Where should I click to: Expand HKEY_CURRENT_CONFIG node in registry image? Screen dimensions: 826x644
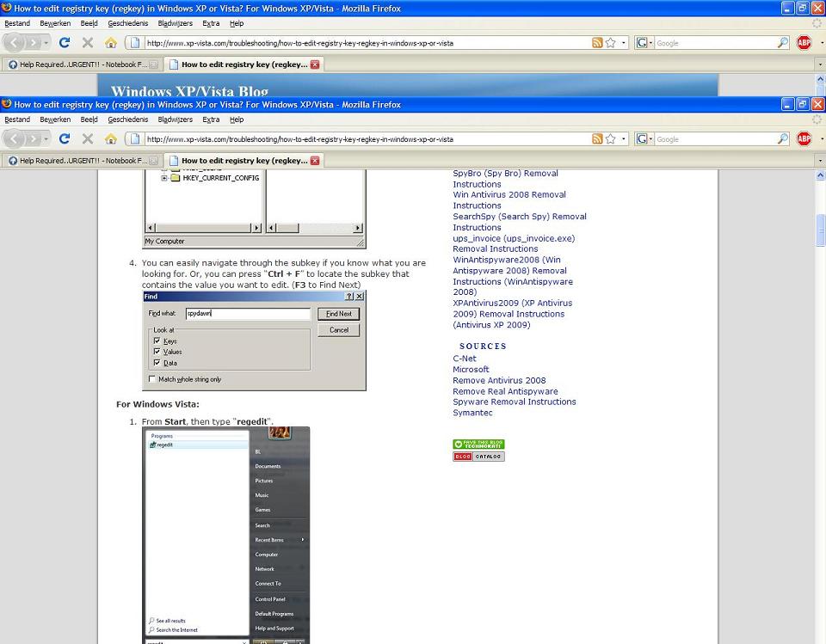click(163, 178)
